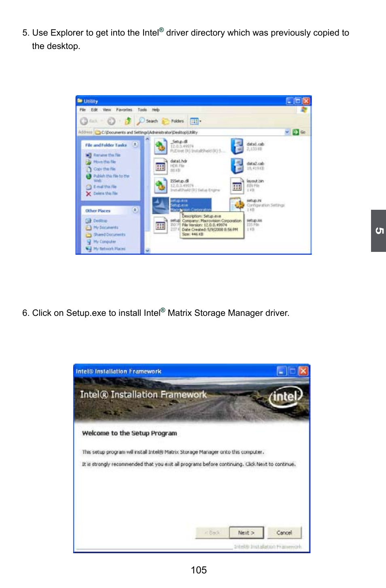Image resolution: width=386 pixels, height=588 pixels.
Task: Collapse the File and Folder Tasks panel
Action: click(135, 145)
